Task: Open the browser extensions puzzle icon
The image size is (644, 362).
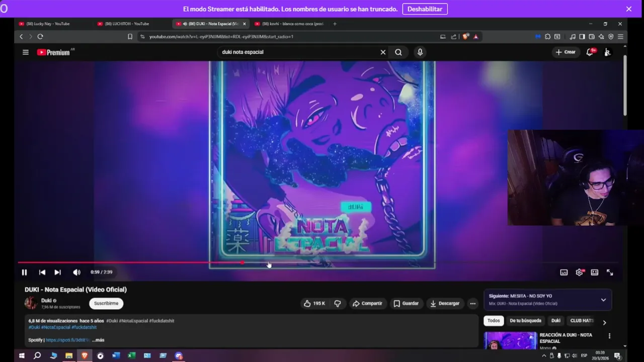Action: (x=547, y=37)
